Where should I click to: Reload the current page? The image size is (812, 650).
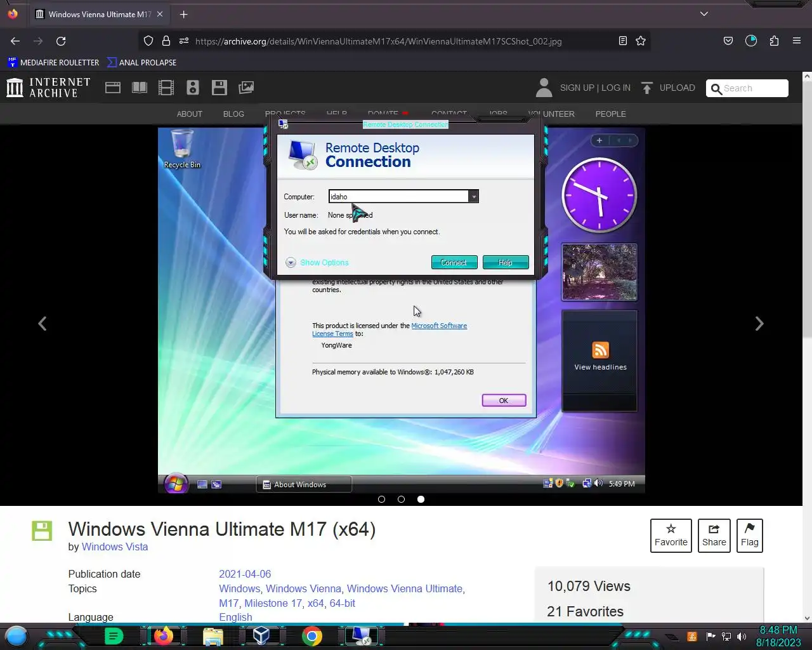click(x=61, y=41)
